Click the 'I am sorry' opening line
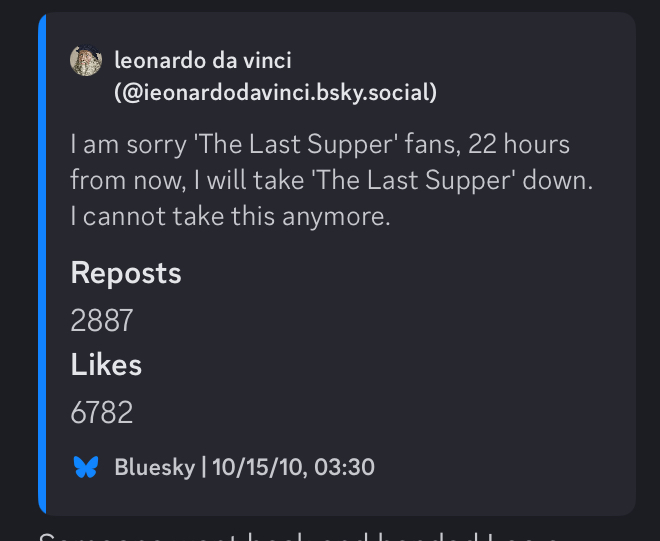This screenshot has height=541, width=660. 128,144
